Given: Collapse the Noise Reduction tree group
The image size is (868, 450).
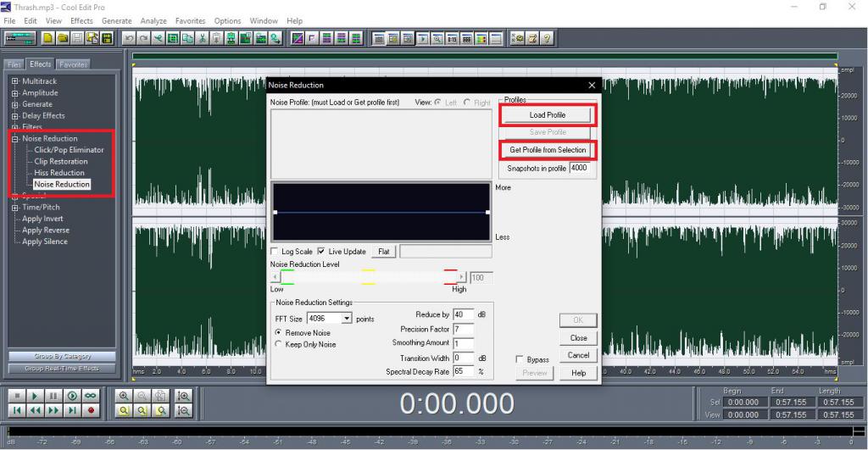Looking at the screenshot, I should [15, 139].
